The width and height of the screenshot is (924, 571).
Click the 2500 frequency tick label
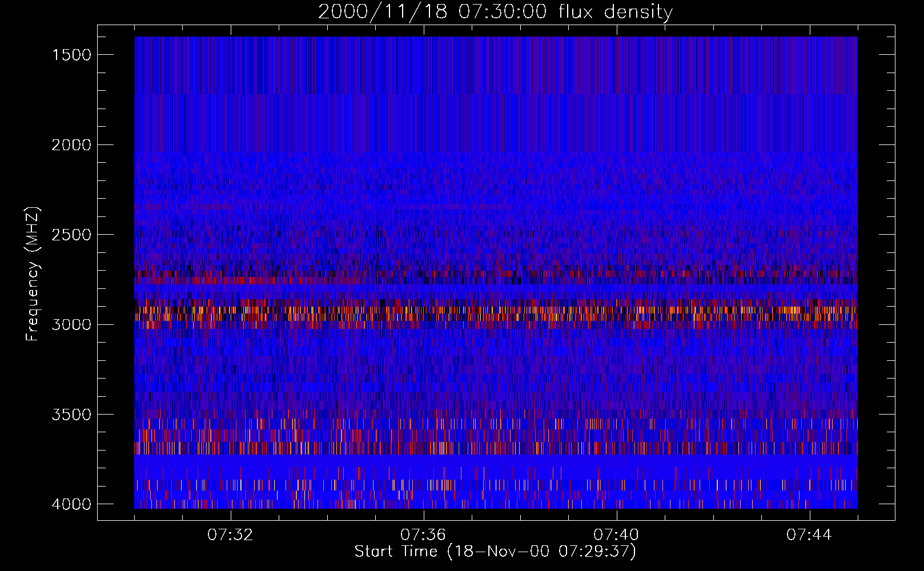tap(71, 235)
